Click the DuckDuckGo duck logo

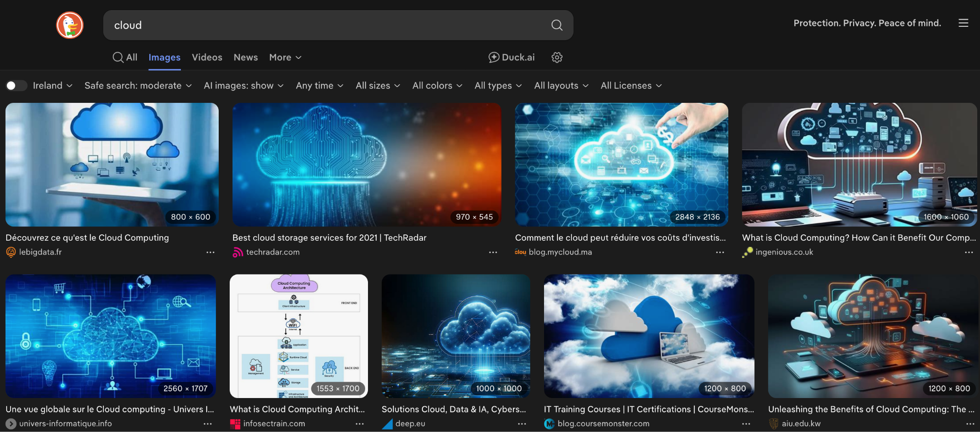pyautogui.click(x=70, y=25)
